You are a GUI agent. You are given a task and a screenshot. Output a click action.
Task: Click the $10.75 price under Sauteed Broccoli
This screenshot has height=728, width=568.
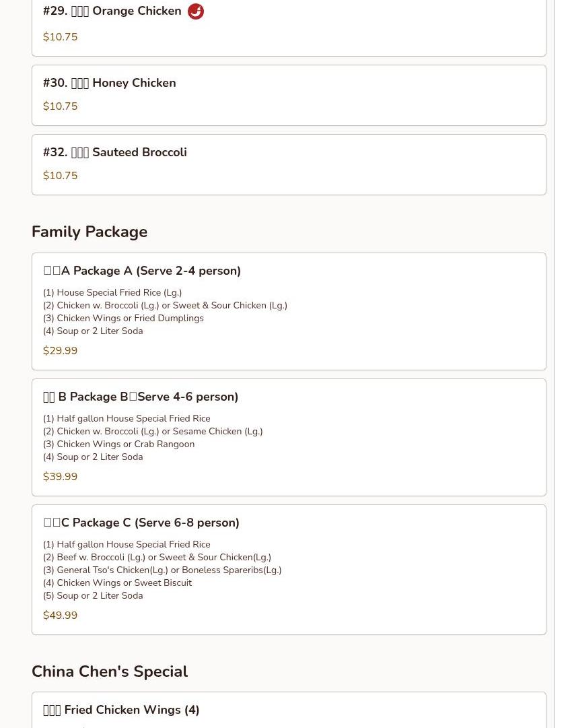[x=61, y=176]
